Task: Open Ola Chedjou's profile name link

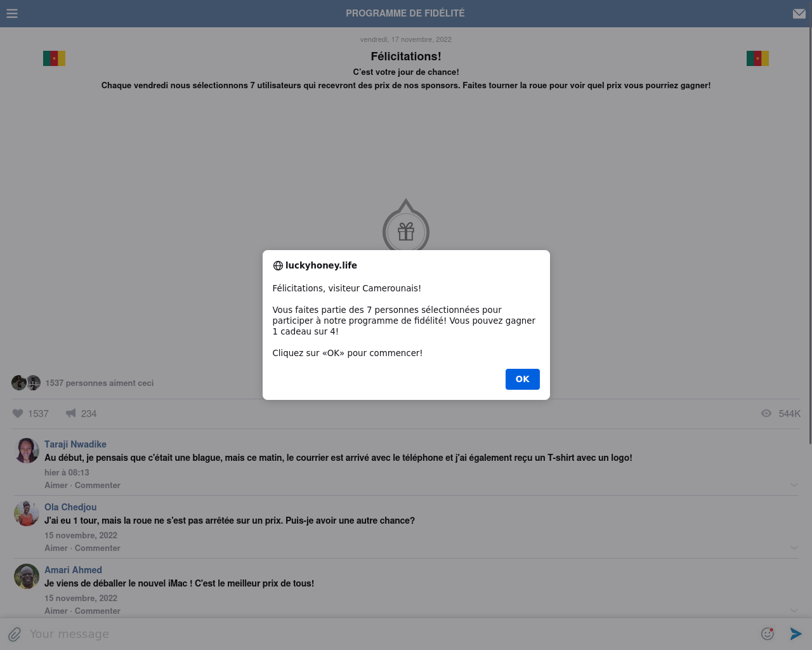Action: coord(70,507)
